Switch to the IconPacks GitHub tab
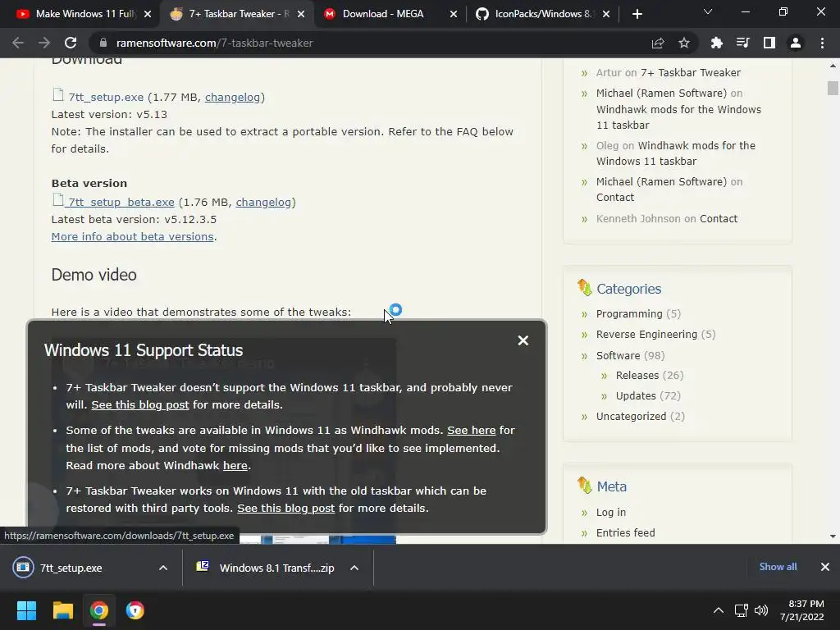840x630 pixels. tap(536, 14)
